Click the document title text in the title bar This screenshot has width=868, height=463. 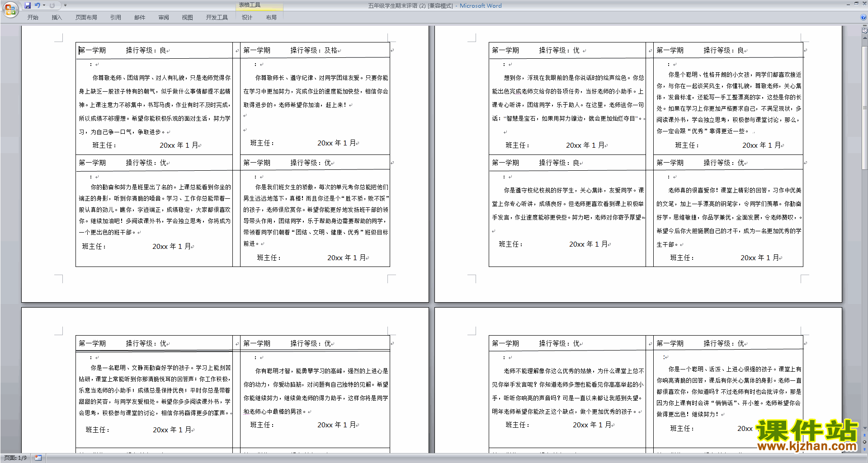[434, 6]
